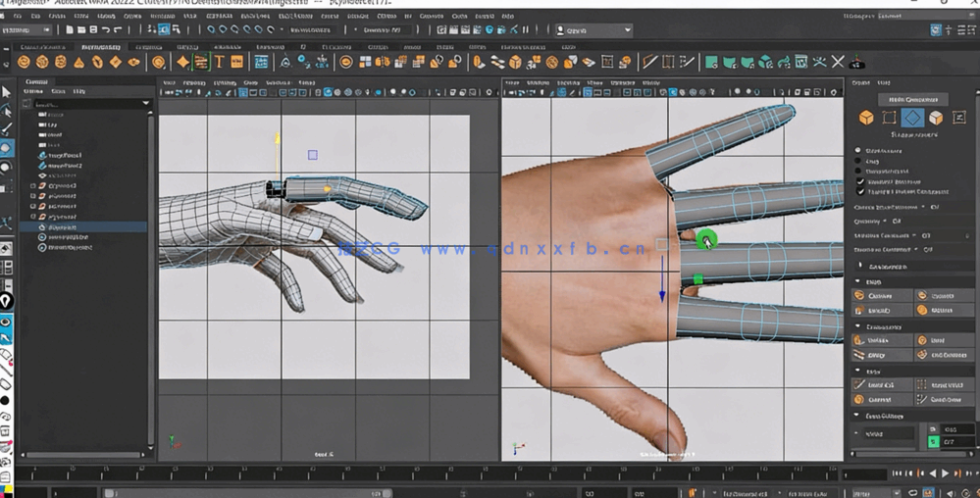Click the orange four-point star shelf icon

click(182, 62)
